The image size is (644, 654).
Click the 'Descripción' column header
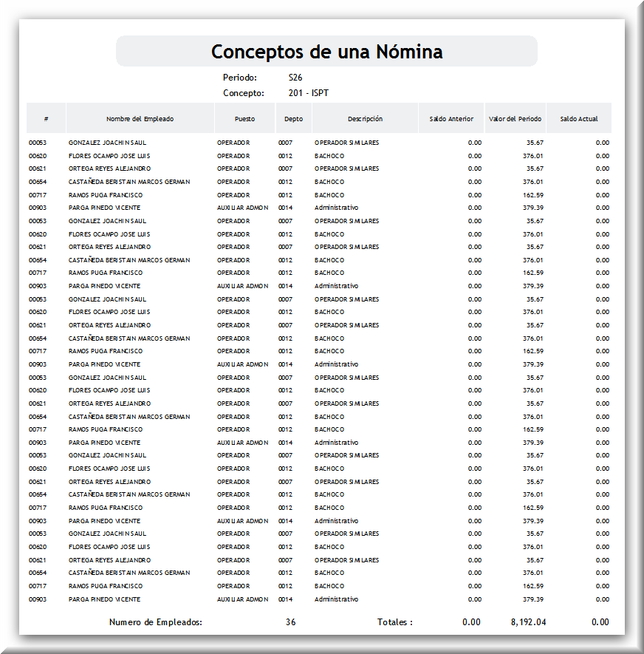[365, 119]
